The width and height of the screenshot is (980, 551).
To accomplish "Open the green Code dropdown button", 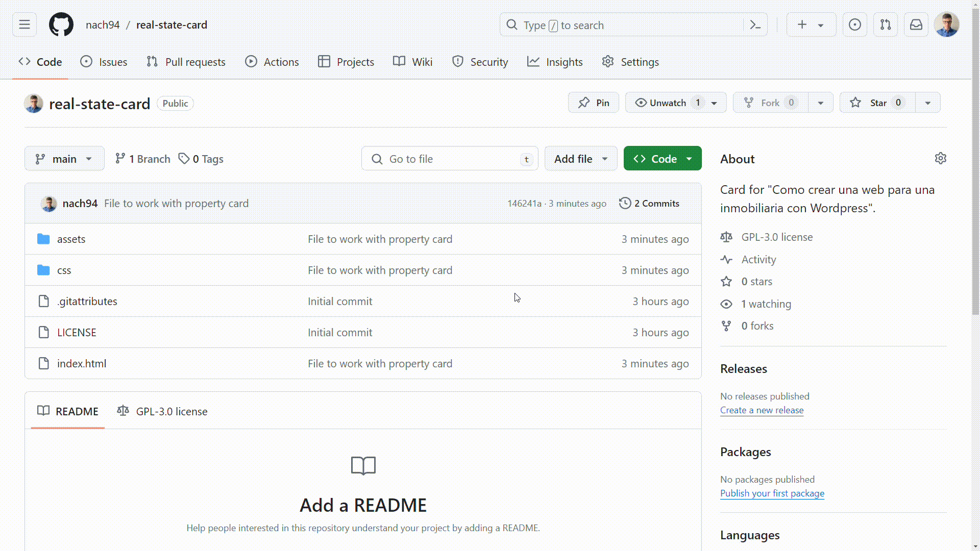I will (x=663, y=159).
